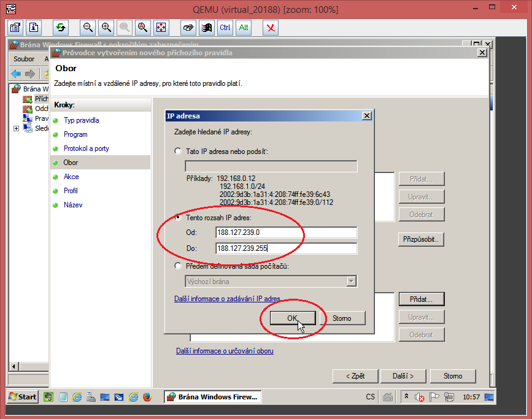
Task: Open the Action Center flag icon
Action: click(x=434, y=396)
